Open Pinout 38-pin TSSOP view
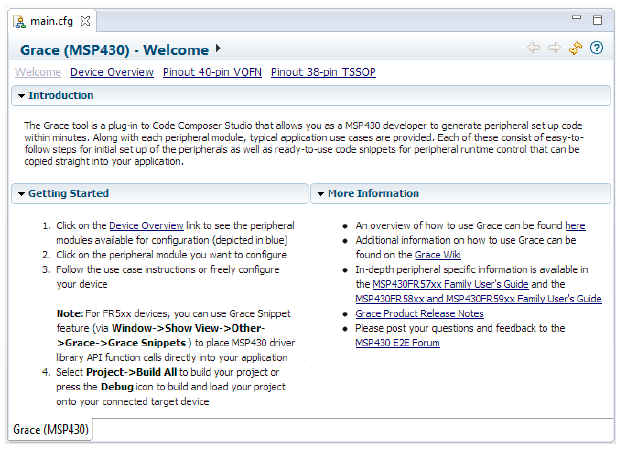627x451 pixels. tap(323, 72)
